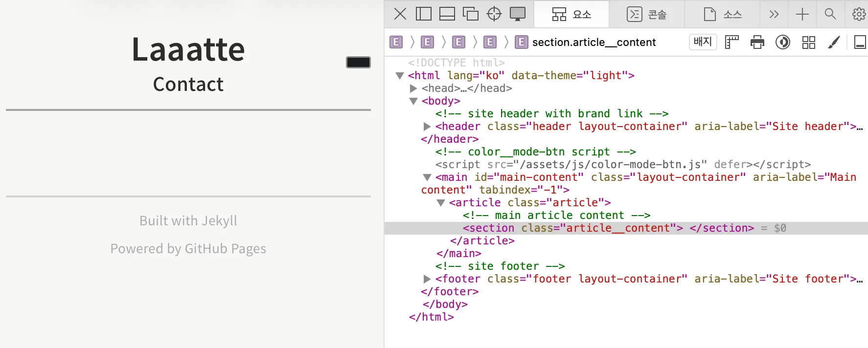Toggle print media styles printer icon
Viewport: 868px width, 348px height.
(757, 42)
